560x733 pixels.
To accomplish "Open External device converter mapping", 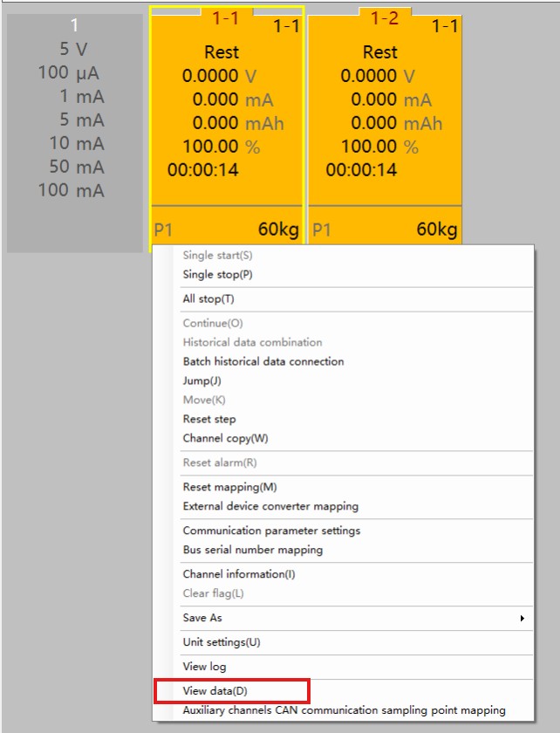I will pyautogui.click(x=270, y=506).
